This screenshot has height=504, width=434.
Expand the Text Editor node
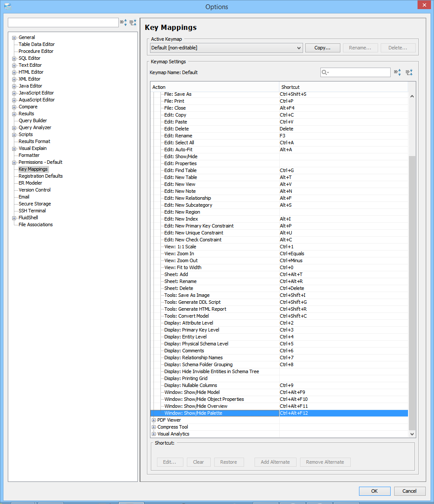click(x=14, y=65)
